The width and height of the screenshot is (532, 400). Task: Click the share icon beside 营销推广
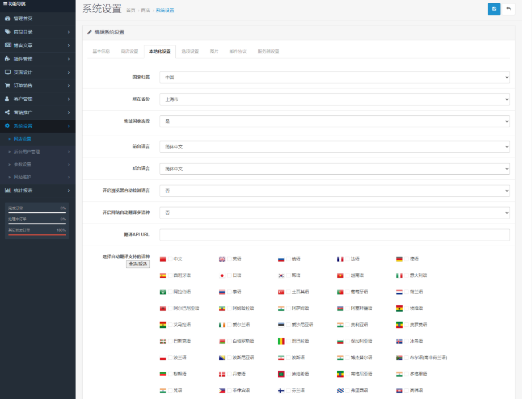[7, 112]
